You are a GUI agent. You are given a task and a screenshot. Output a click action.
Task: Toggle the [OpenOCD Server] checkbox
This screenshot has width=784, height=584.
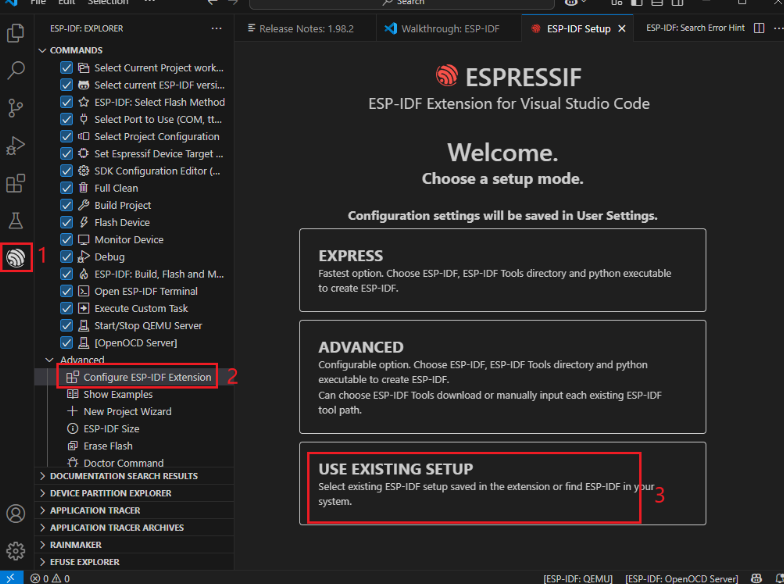coord(66,342)
